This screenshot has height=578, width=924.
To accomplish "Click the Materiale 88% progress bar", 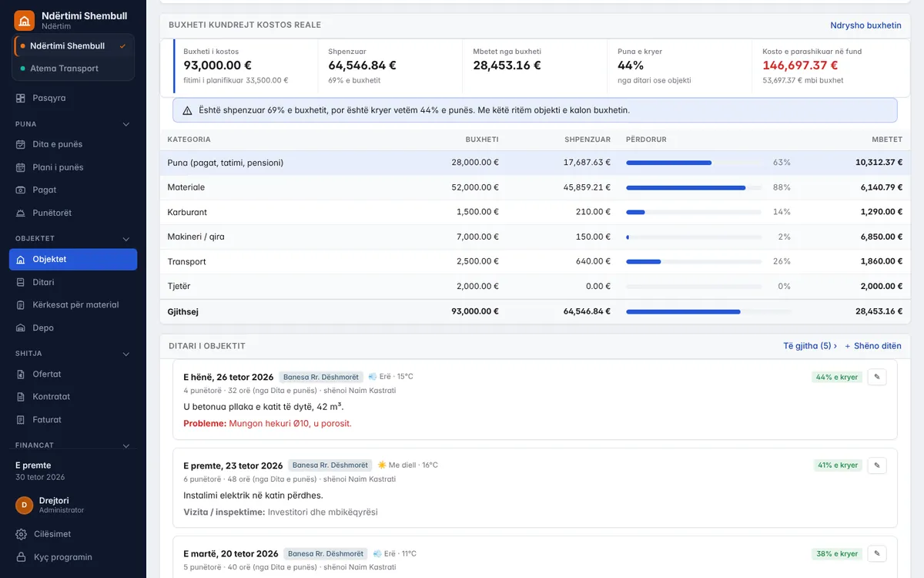I will 694,187.
